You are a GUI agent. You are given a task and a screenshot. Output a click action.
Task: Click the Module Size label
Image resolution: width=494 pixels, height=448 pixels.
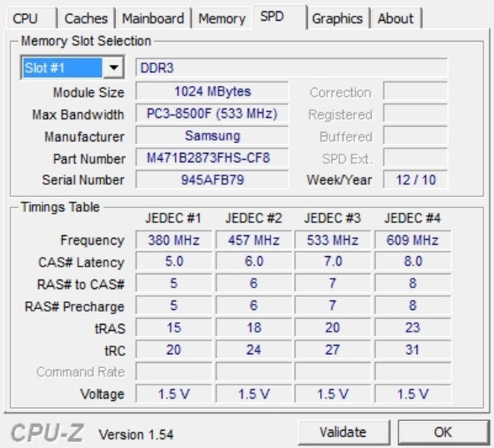click(x=88, y=93)
